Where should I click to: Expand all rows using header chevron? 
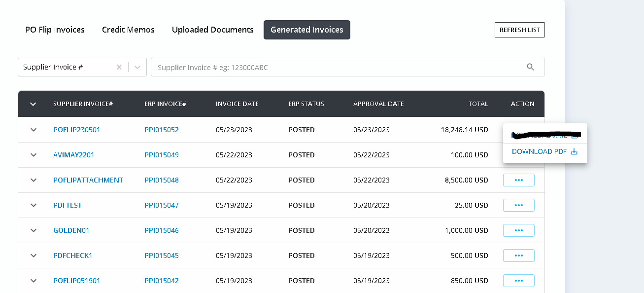point(33,104)
